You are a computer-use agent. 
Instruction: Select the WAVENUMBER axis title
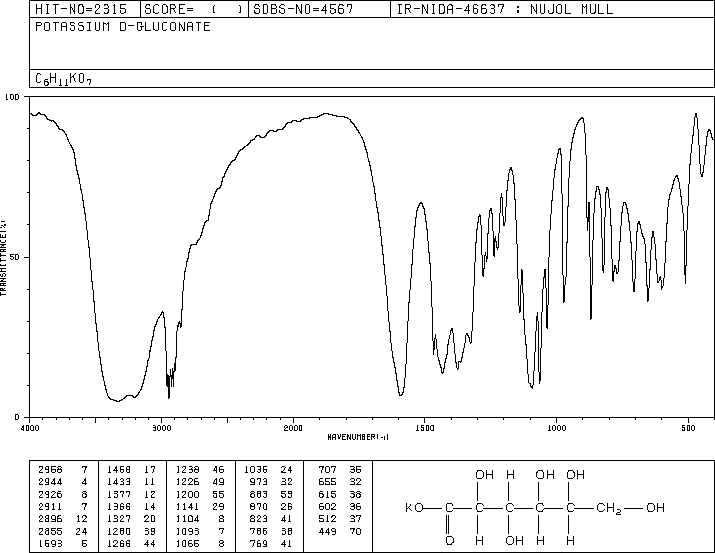[x=358, y=437]
